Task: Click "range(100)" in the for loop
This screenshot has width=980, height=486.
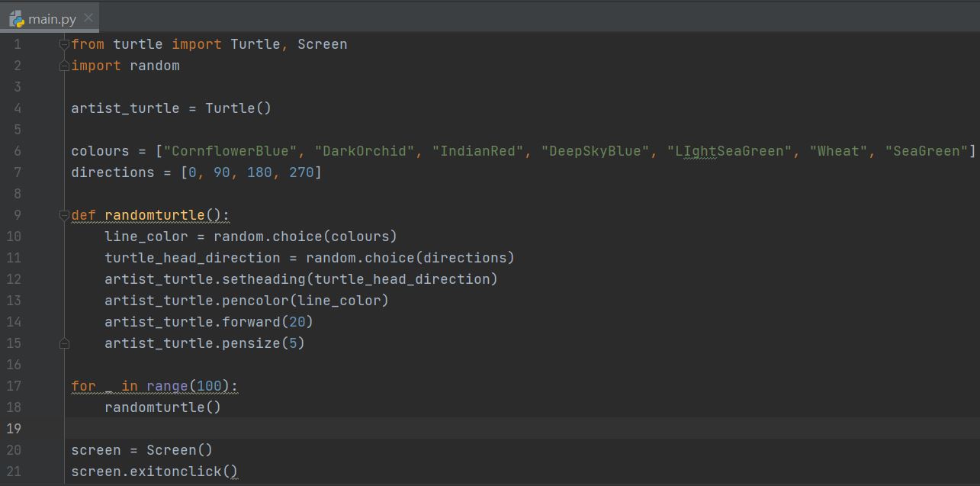Action: click(x=188, y=386)
